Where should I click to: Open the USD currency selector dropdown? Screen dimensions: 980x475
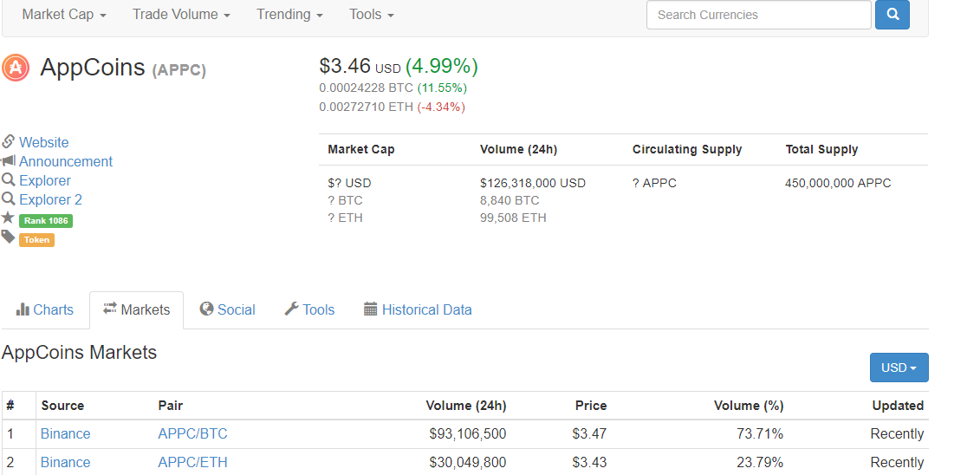(899, 368)
